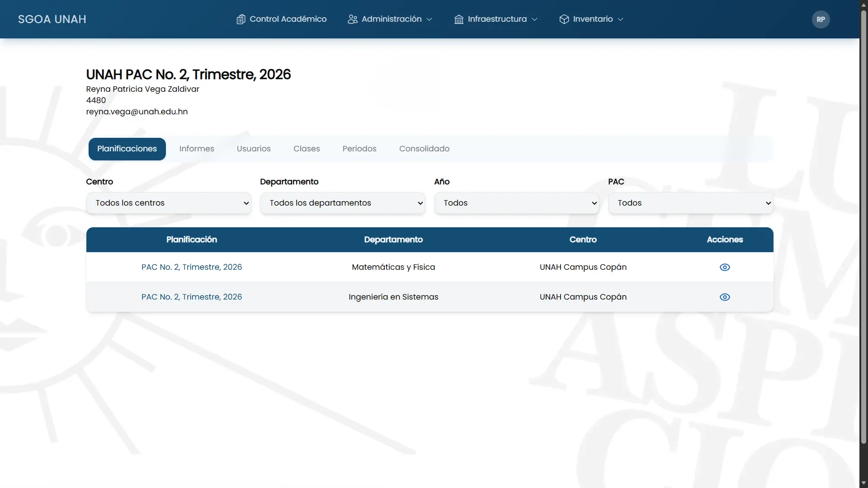The image size is (868, 488).
Task: Switch to the Usuarios tab
Action: point(254,149)
